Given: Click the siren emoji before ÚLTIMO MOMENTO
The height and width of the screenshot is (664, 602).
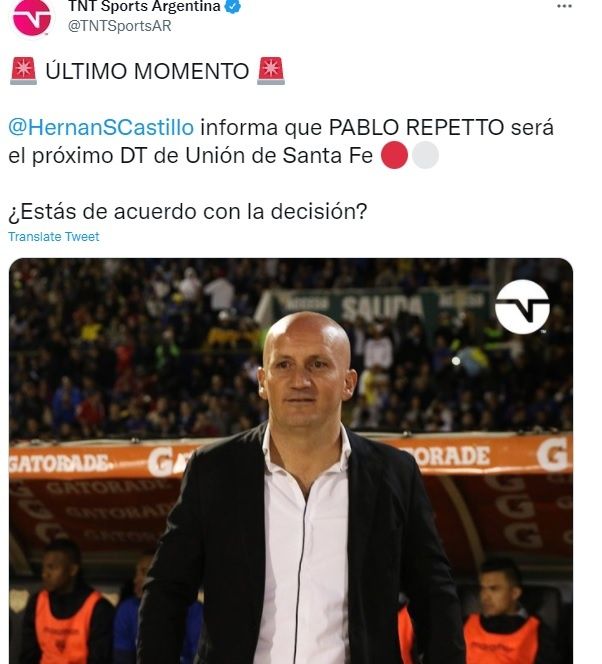Looking at the screenshot, I should click(23, 71).
